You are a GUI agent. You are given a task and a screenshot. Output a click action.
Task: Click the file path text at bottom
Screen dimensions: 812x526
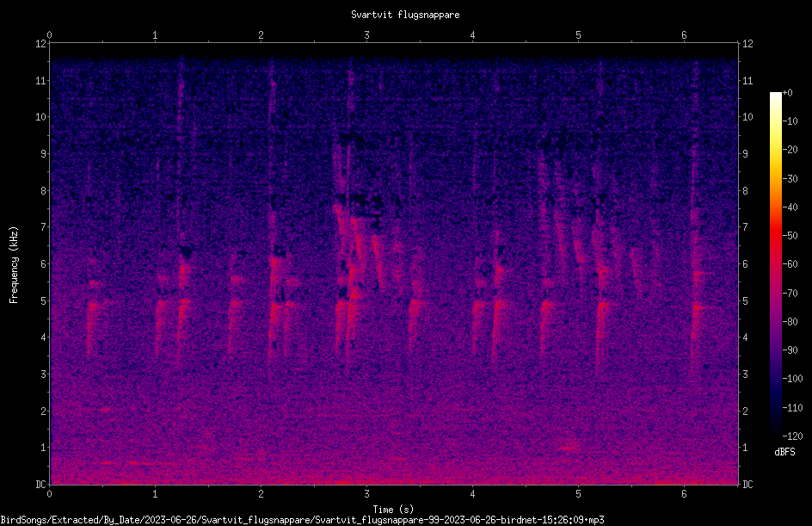303,520
